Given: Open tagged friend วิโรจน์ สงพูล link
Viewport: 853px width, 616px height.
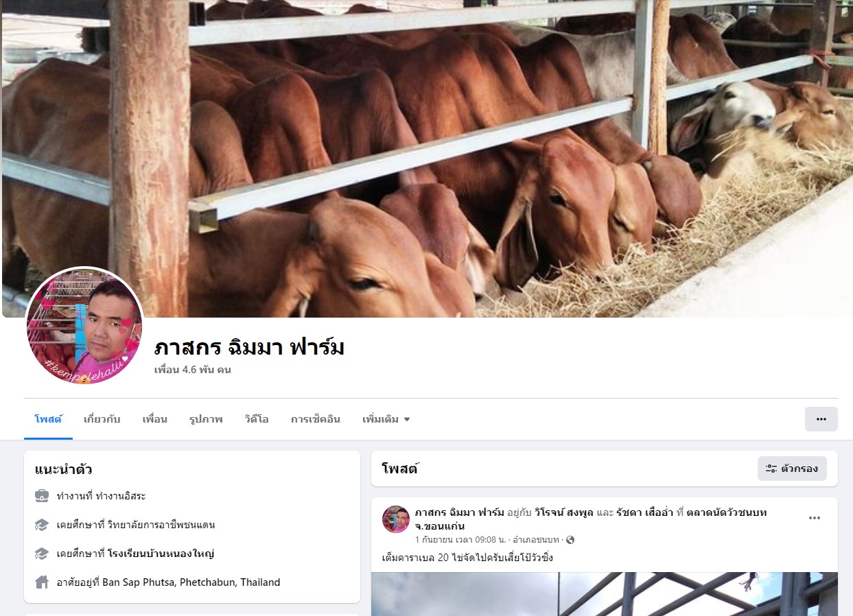Looking at the screenshot, I should click(x=554, y=512).
